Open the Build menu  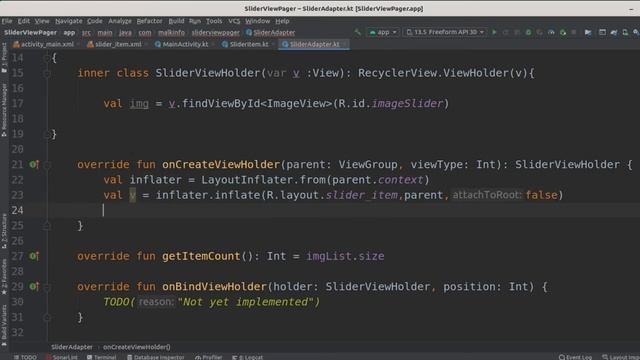[x=176, y=21]
